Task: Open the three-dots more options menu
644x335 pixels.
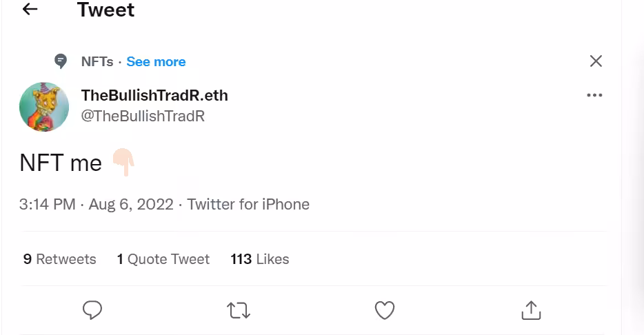Action: (x=594, y=95)
